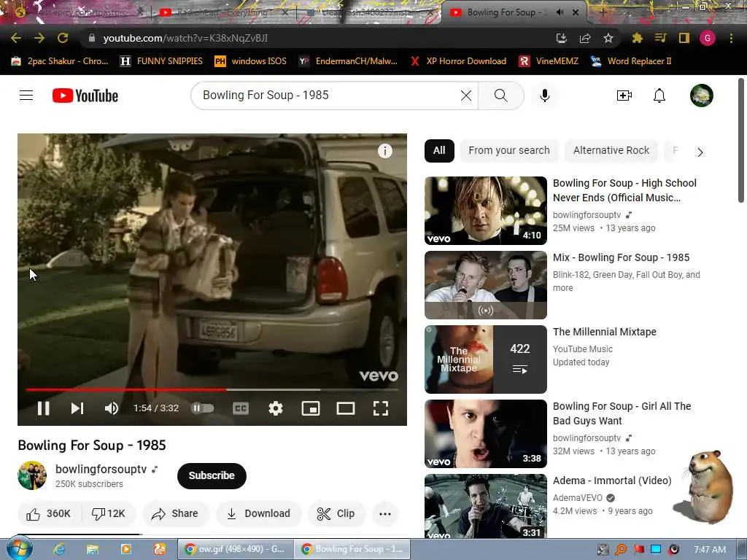Viewport: 747px width, 560px height.
Task: Install app icon in address bar
Action: coord(562,38)
